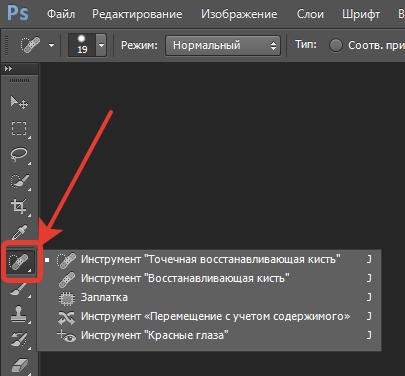Click the Photoshop Ps logo
Screen dimensions: 405x376
(x=18, y=14)
